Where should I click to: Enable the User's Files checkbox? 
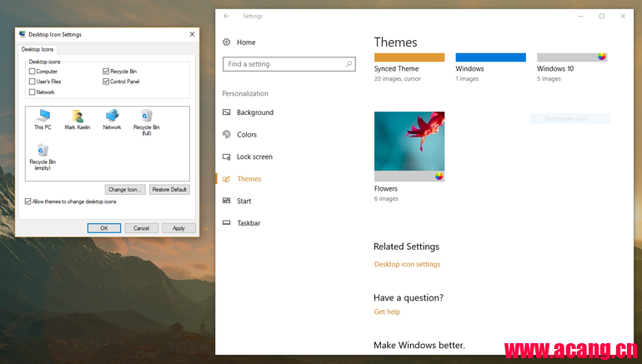[x=32, y=82]
